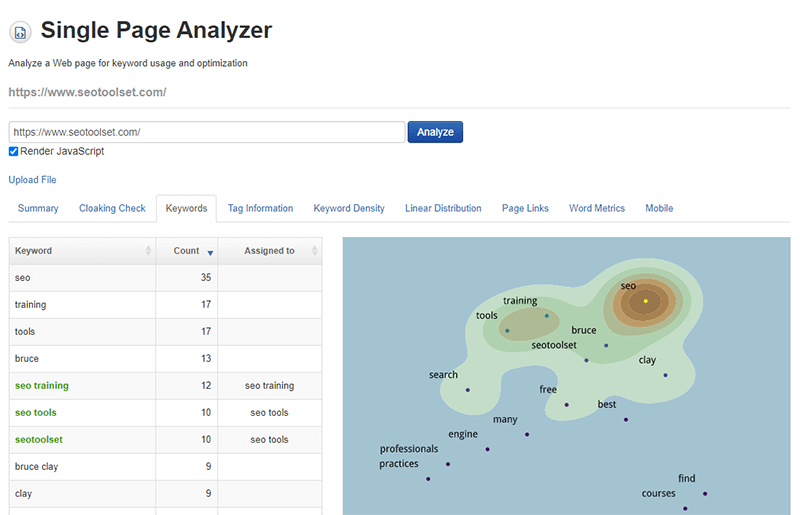This screenshot has width=800, height=515.
Task: Select the 'bruce' keyword cell
Action: coord(82,359)
